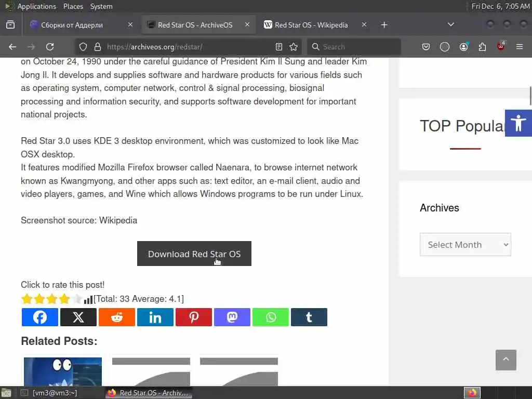Open the third Related Posts thumbnail
The image size is (532, 399).
tap(239, 371)
